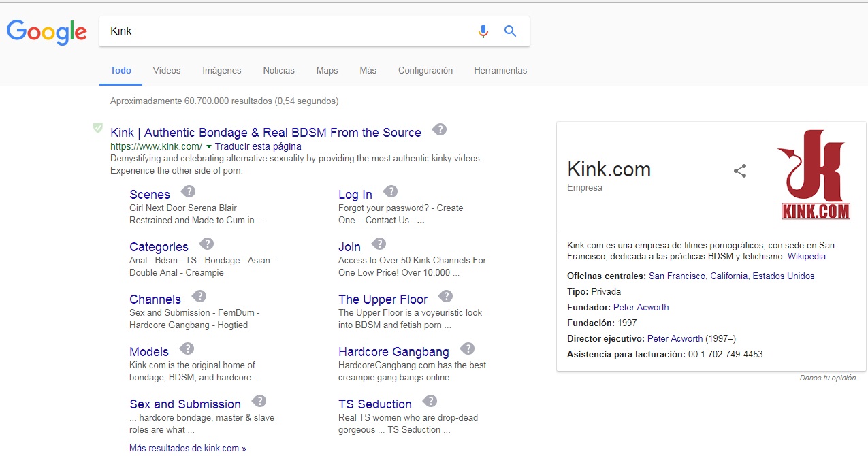868x456 pixels.
Task: Switch to the Imágenes tab
Action: (x=221, y=70)
